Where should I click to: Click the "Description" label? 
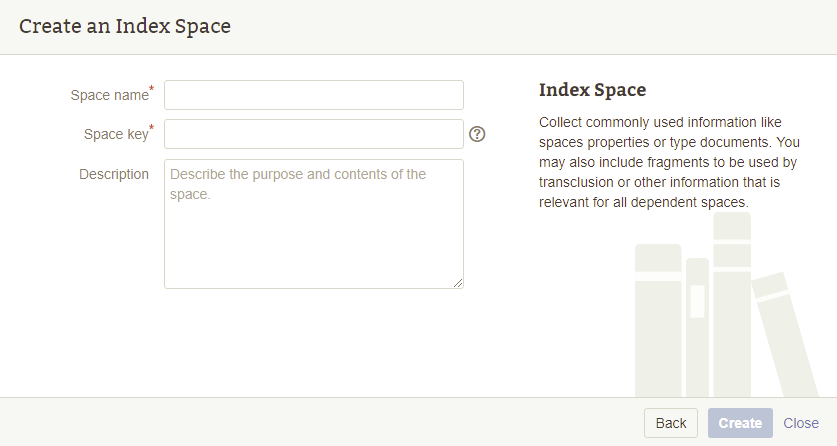click(114, 174)
